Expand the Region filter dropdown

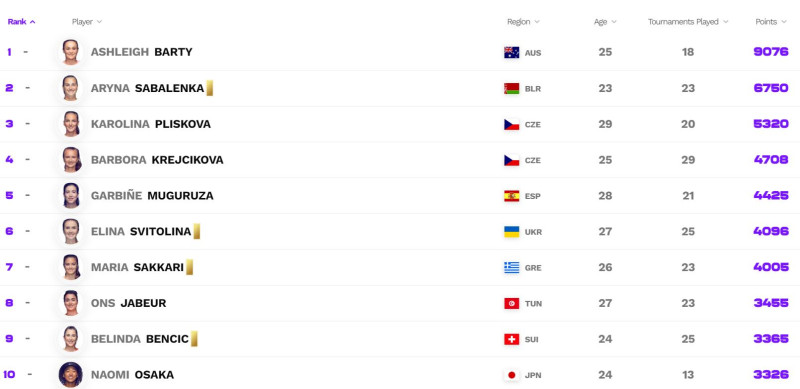point(523,22)
